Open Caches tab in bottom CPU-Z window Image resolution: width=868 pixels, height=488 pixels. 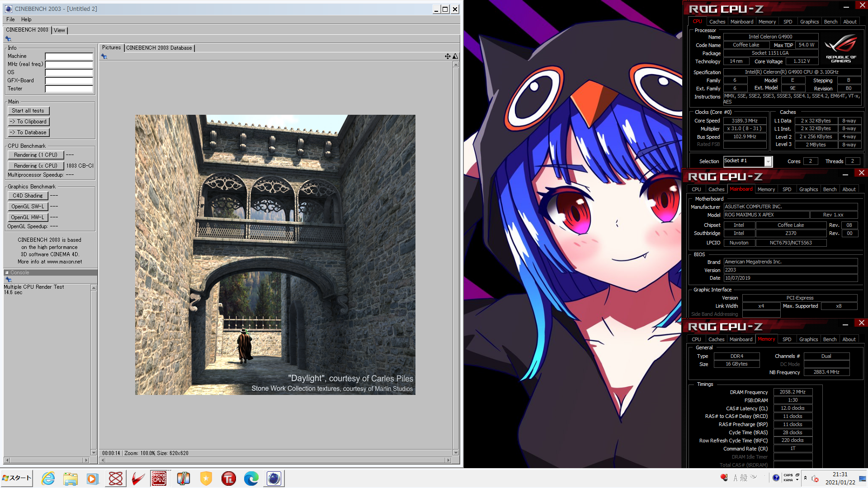click(x=716, y=339)
